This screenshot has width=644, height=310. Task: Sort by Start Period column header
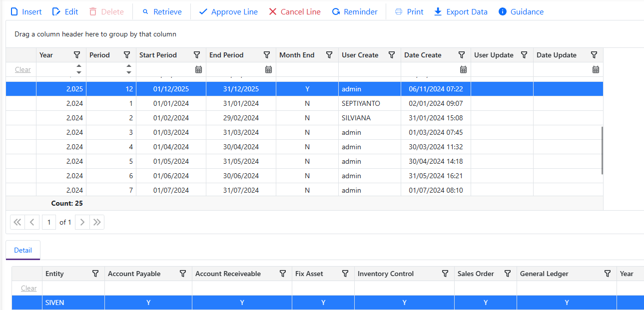(x=158, y=55)
